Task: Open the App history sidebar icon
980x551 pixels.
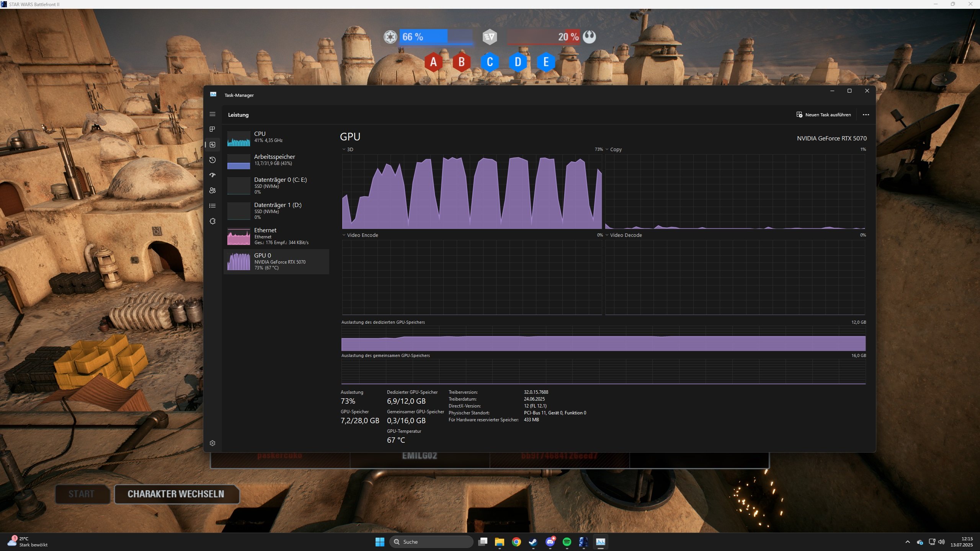Action: [212, 160]
